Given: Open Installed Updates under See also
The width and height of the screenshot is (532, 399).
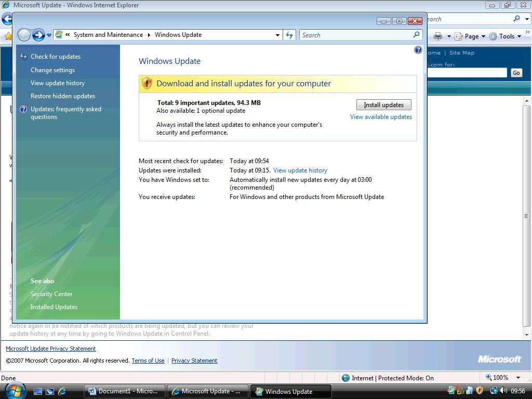Looking at the screenshot, I should [x=54, y=307].
